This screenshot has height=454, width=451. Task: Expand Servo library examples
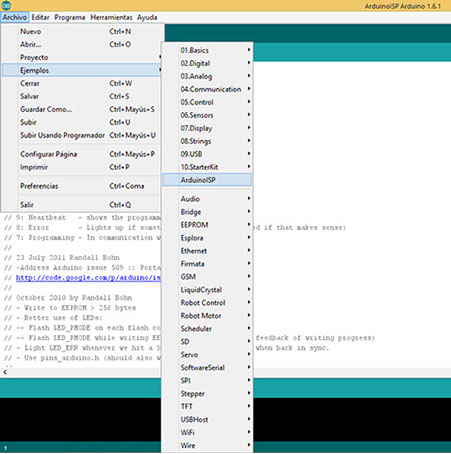coord(207,355)
